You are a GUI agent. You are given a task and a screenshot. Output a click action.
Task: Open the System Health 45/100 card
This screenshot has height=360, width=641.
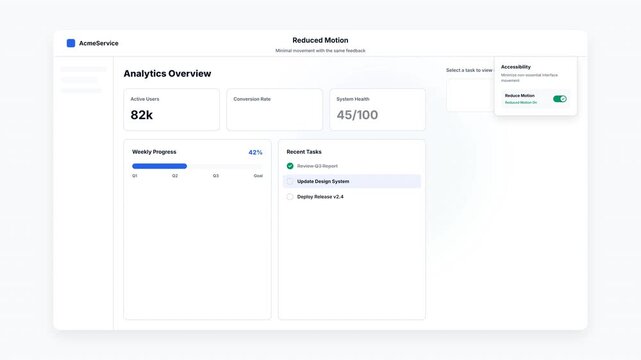tap(378, 110)
